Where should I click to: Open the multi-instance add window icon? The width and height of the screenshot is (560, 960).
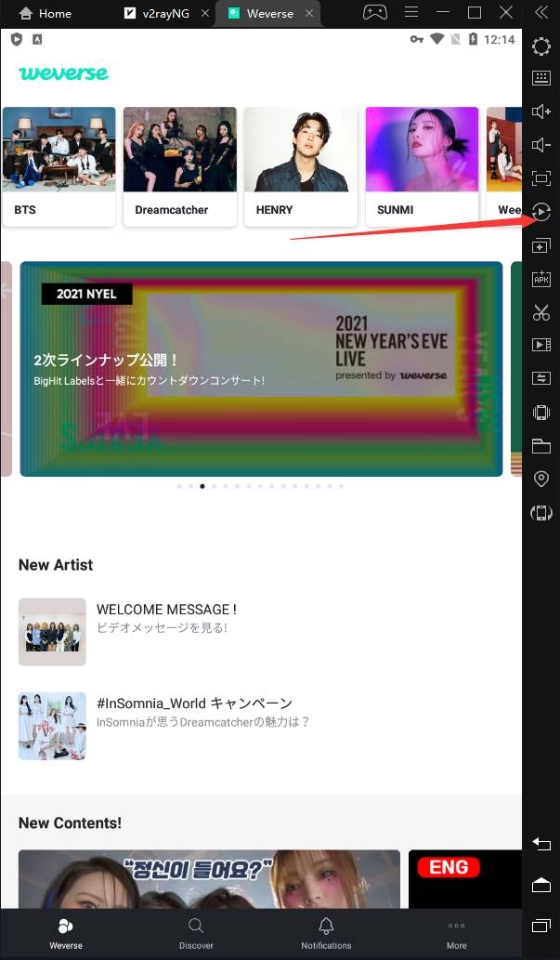(541, 245)
